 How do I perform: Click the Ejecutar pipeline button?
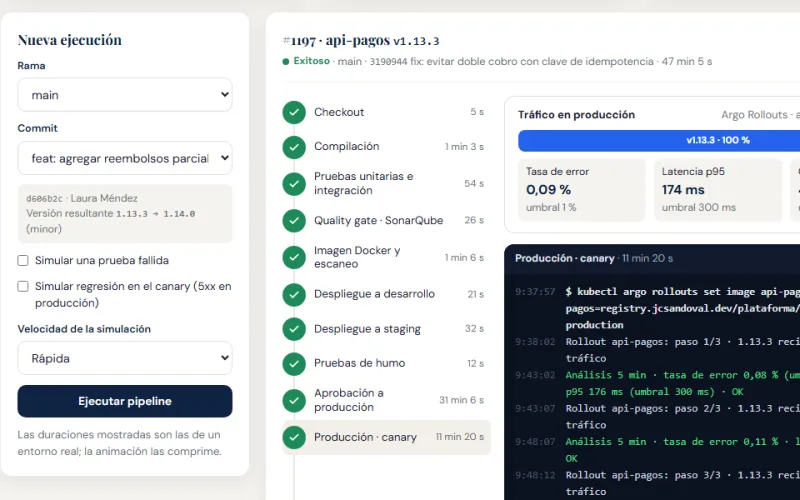tap(125, 401)
